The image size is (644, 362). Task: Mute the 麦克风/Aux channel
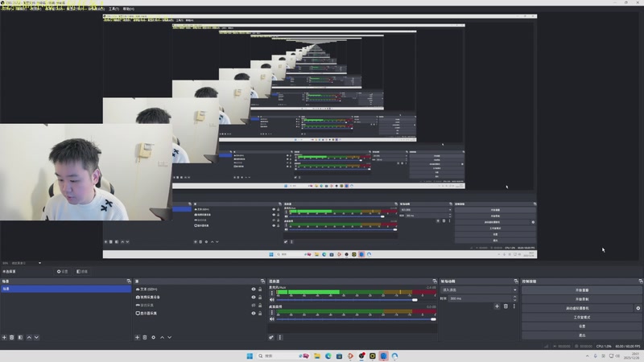pyautogui.click(x=271, y=300)
